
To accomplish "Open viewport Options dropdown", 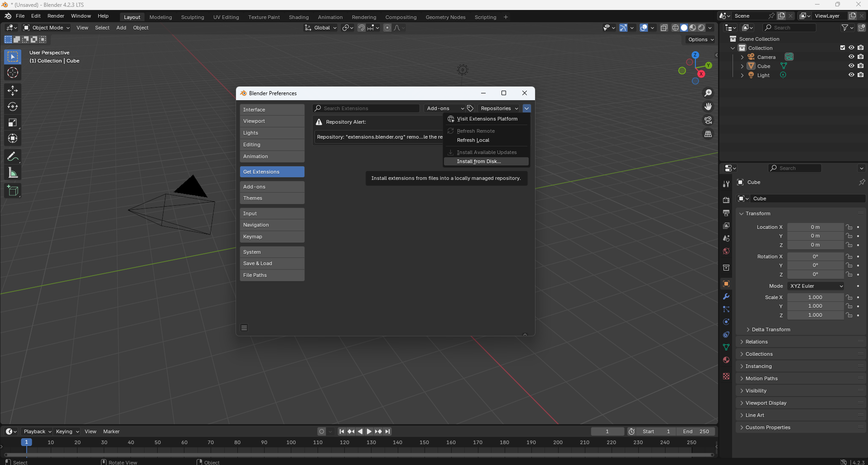I will coord(701,39).
